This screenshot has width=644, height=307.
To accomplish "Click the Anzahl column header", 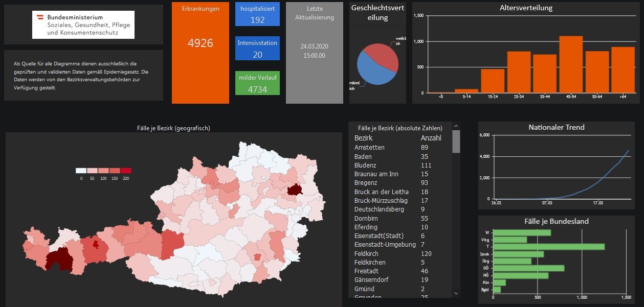I will (x=431, y=138).
